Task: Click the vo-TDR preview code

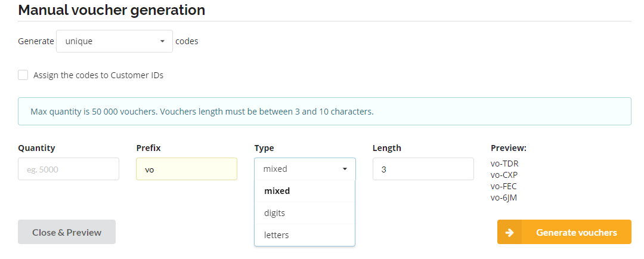Action: click(504, 164)
